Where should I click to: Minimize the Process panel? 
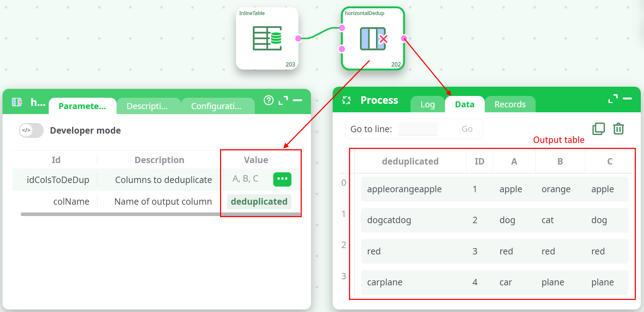[627, 98]
